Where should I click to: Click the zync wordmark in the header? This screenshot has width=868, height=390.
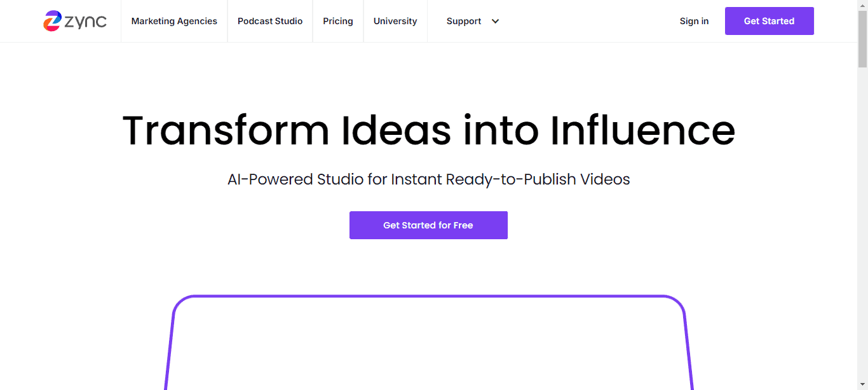tap(86, 21)
